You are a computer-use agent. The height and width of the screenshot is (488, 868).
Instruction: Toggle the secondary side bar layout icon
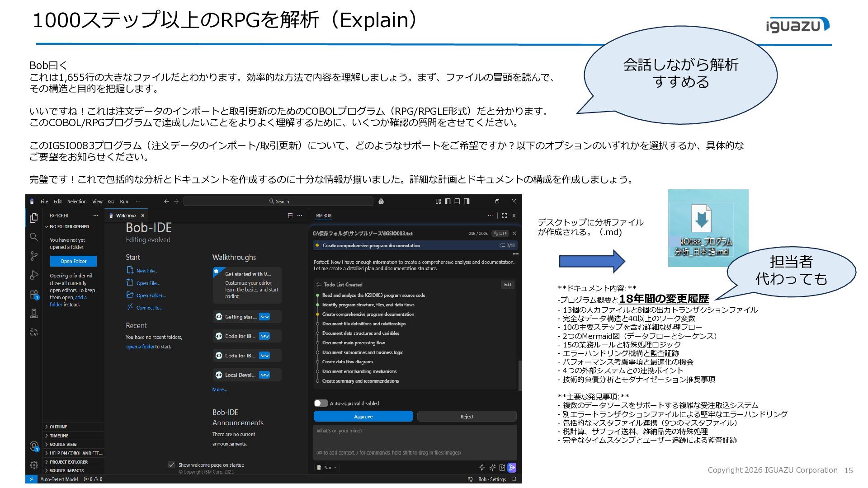click(x=467, y=202)
